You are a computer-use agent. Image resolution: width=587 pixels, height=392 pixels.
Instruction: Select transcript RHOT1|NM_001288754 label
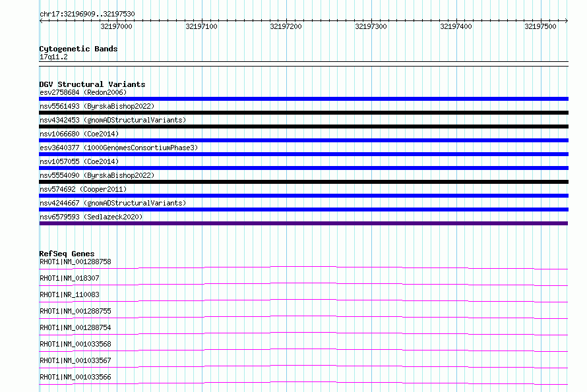75,327
